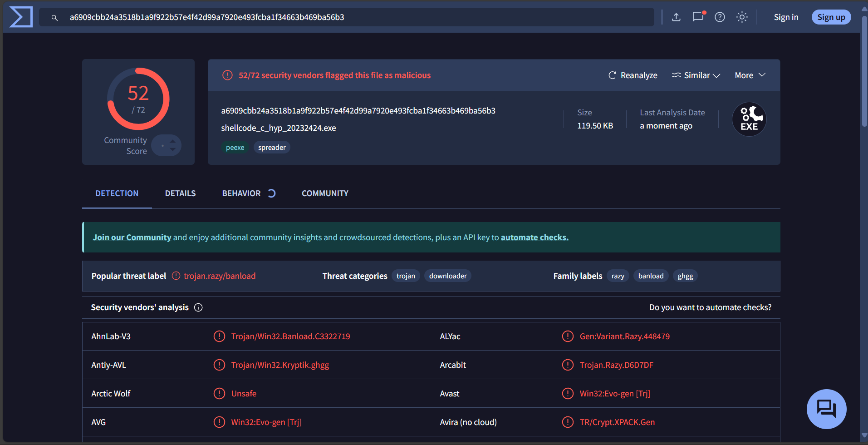Click the Behavior tab loading spinner
The width and height of the screenshot is (868, 445).
coord(271,193)
